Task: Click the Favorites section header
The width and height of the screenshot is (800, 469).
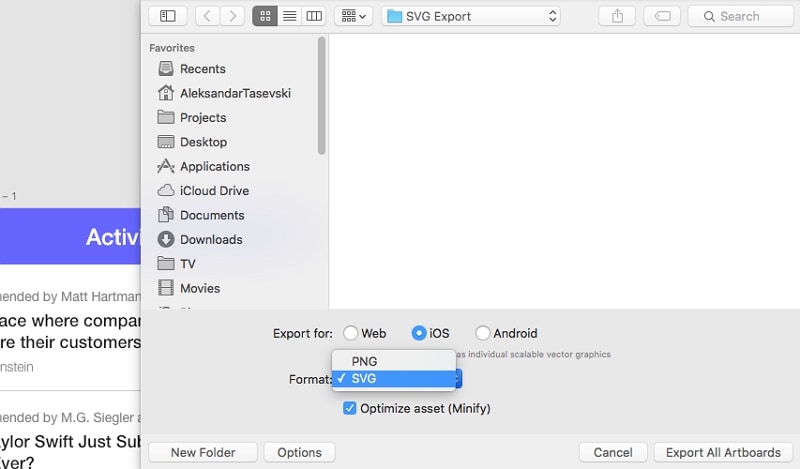Action: (172, 48)
